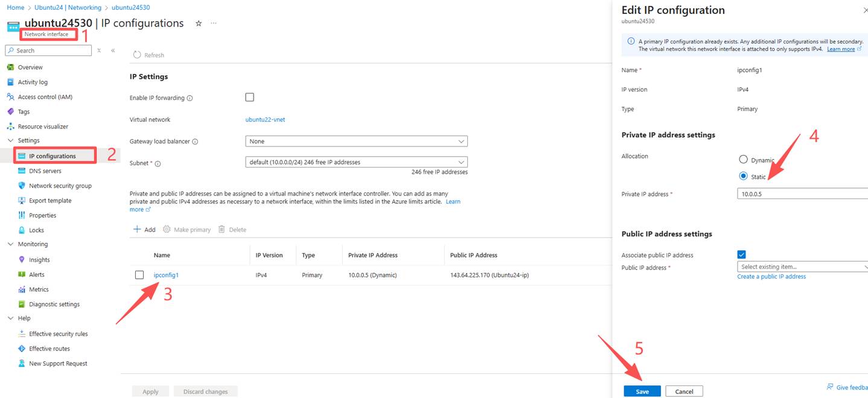This screenshot has width=868, height=398.
Task: Click the Save button
Action: pos(642,391)
